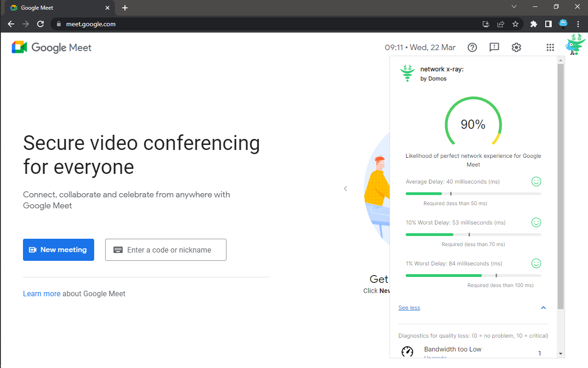This screenshot has height=368, width=588.
Task: Click the popup vertical scrollbar thumb
Action: tap(560, 186)
